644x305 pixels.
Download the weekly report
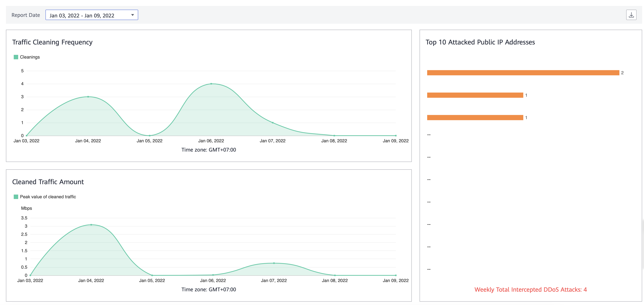(x=631, y=15)
